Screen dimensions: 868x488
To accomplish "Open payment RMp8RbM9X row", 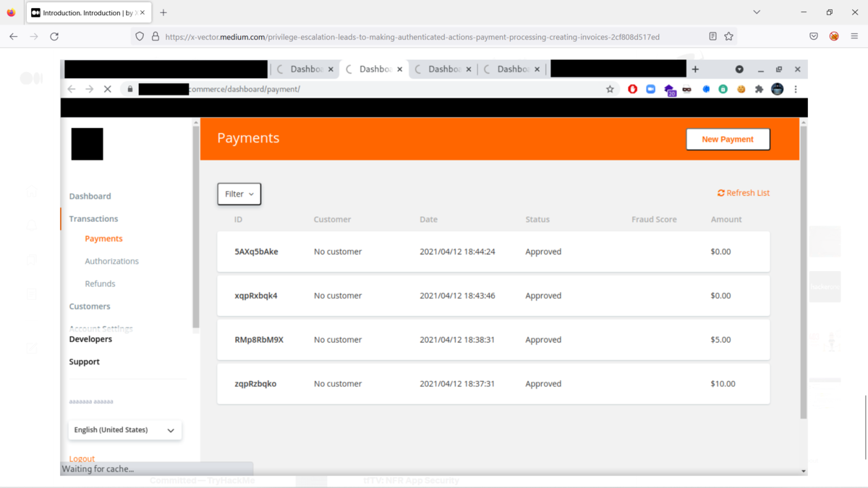I will 493,340.
